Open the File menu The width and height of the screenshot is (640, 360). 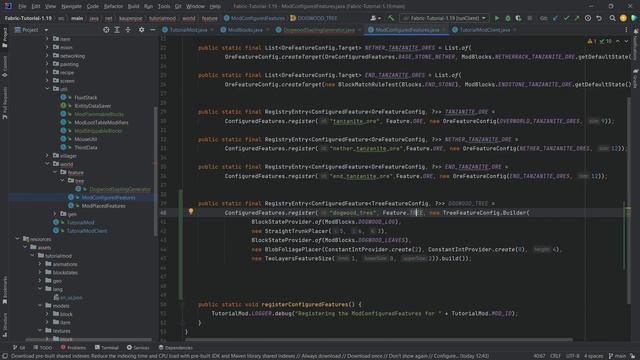tap(22, 7)
